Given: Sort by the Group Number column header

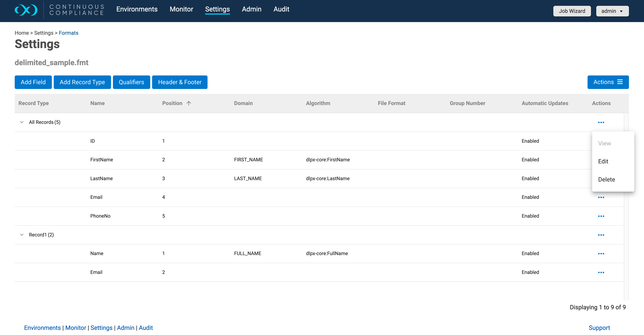Looking at the screenshot, I should [467, 103].
